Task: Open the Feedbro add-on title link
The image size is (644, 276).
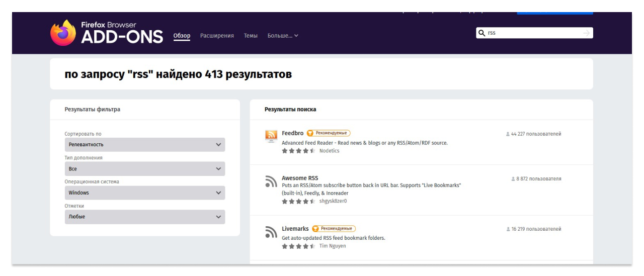Action: 292,133
